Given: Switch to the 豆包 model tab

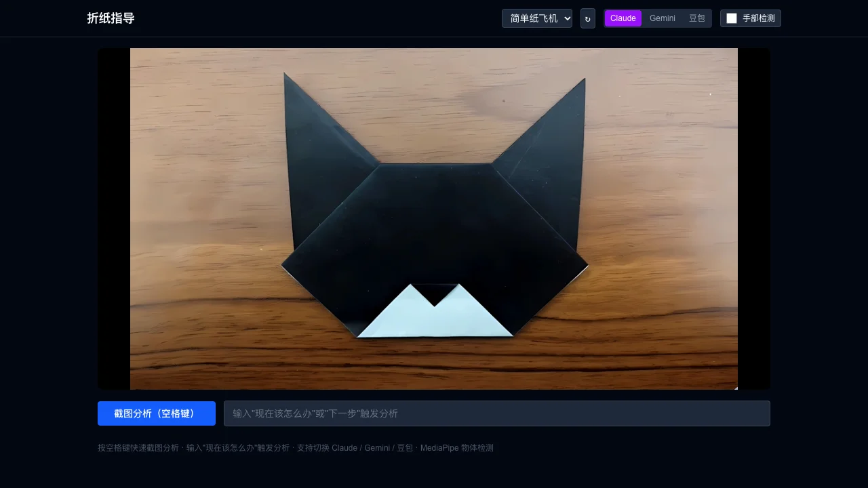Looking at the screenshot, I should (697, 18).
